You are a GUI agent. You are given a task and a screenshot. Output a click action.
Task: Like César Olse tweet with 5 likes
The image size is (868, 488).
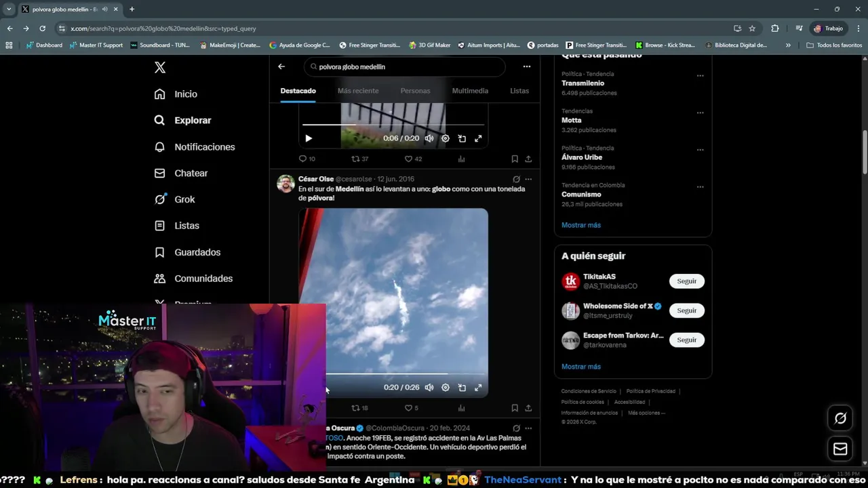point(412,408)
